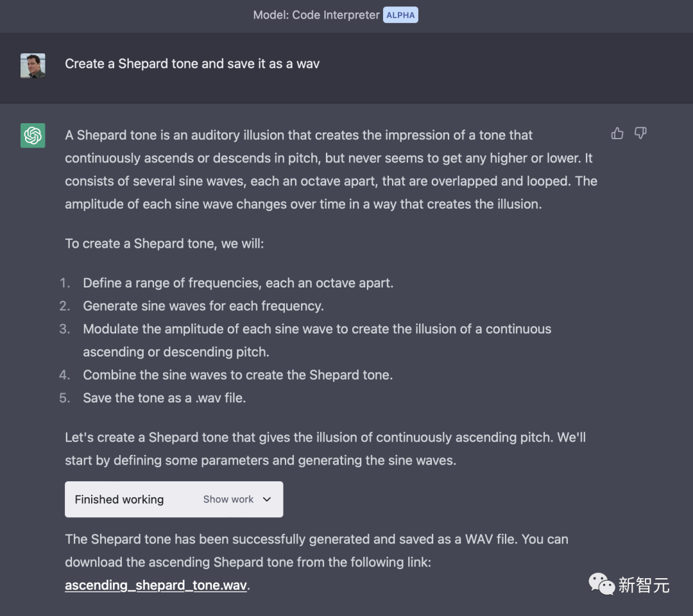The image size is (693, 616).
Task: Click the user profile photo avatar
Action: [x=33, y=65]
